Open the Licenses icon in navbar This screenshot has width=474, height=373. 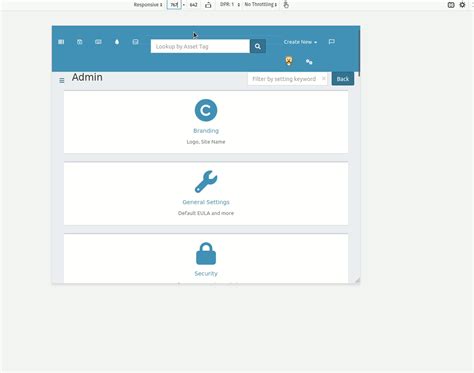(x=80, y=42)
